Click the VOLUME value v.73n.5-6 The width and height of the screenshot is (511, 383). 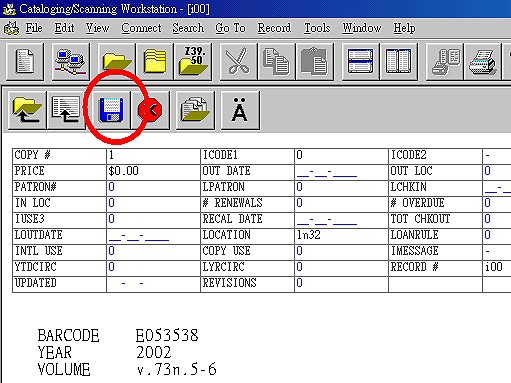click(177, 370)
